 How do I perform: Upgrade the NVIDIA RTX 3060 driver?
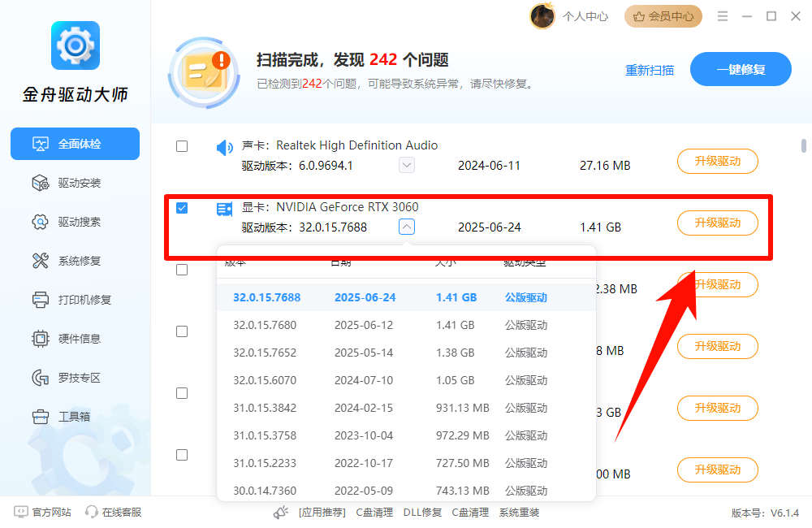tap(718, 223)
